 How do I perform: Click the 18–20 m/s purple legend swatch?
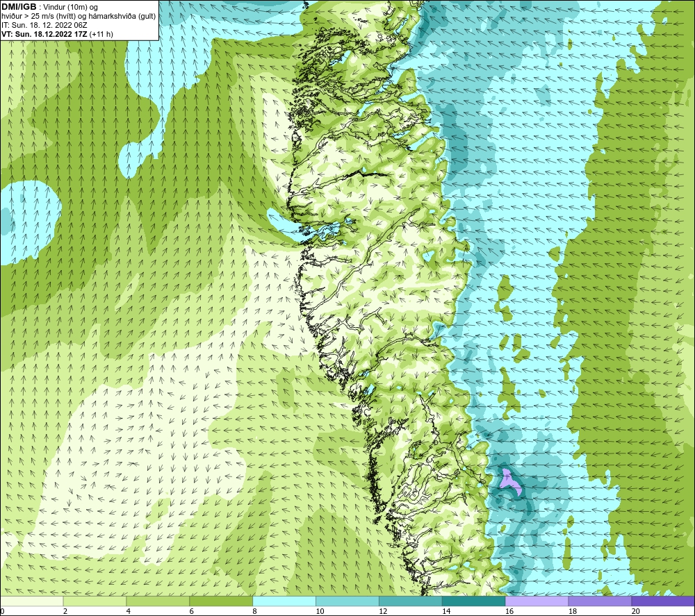coord(600,601)
